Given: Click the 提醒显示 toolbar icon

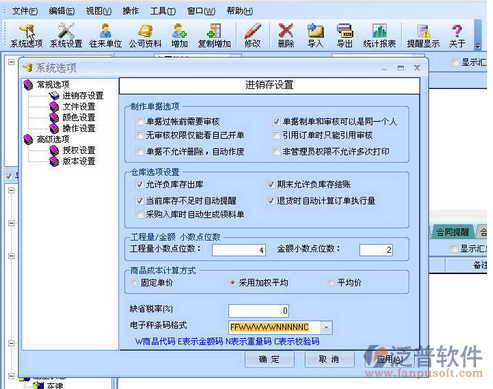Looking at the screenshot, I should [x=423, y=35].
